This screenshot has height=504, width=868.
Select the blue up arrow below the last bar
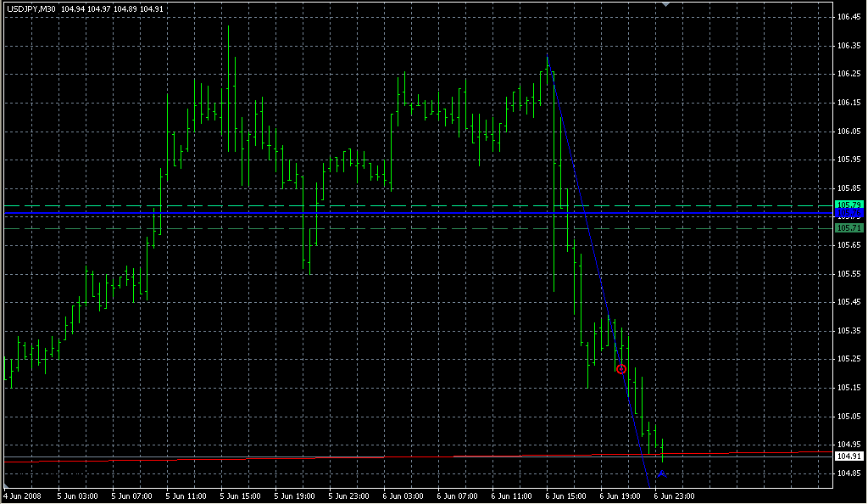[661, 473]
